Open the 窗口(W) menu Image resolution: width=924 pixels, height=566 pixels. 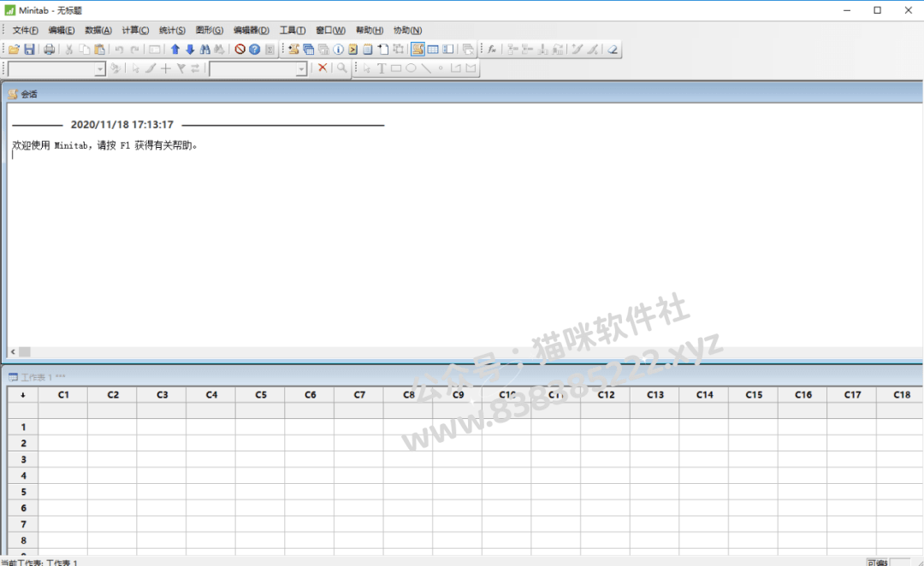point(330,30)
